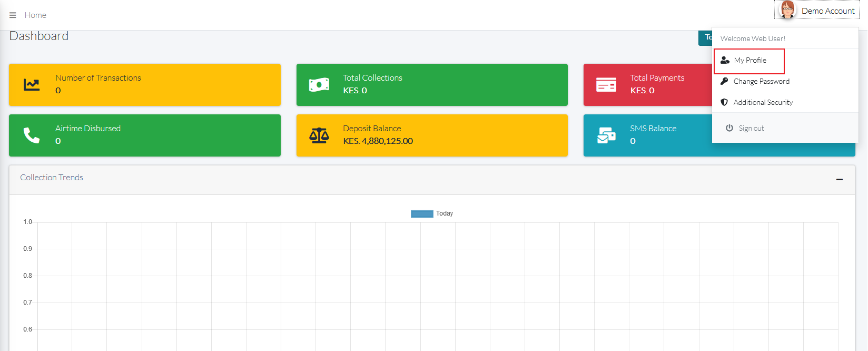Click the Total Collections label
The height and width of the screenshot is (351, 868).
372,78
